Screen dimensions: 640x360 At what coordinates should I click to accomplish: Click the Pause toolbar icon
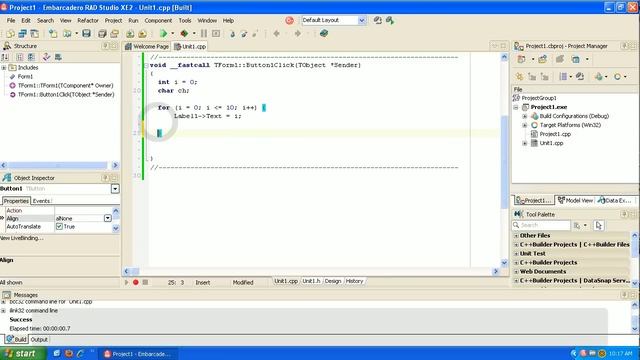pos(204,33)
